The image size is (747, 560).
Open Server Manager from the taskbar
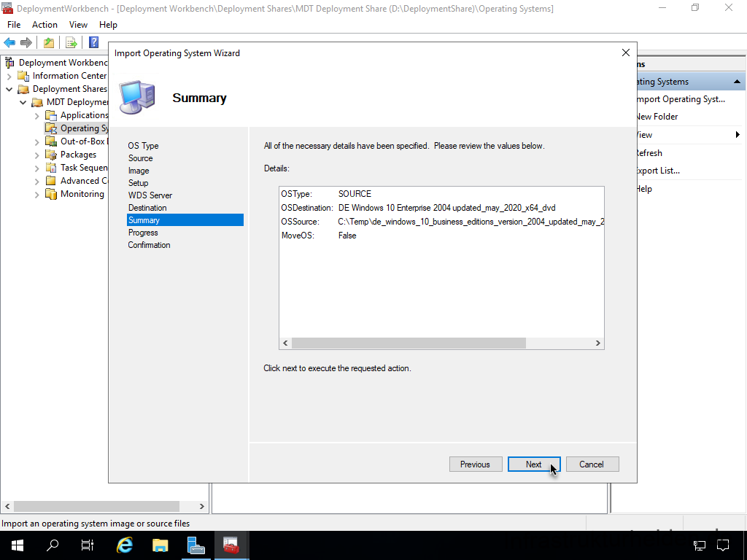[x=196, y=545]
